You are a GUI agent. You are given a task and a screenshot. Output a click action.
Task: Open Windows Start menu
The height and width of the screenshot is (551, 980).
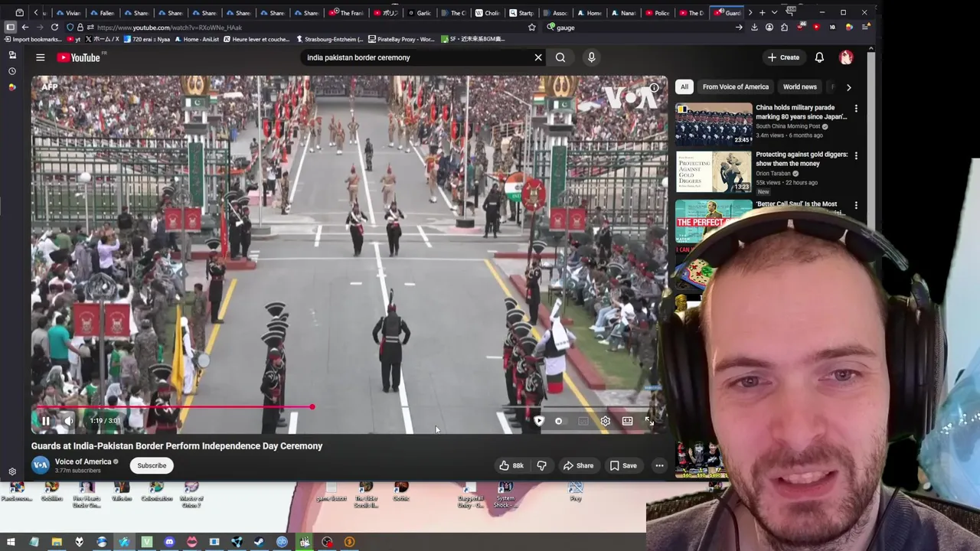click(x=11, y=542)
